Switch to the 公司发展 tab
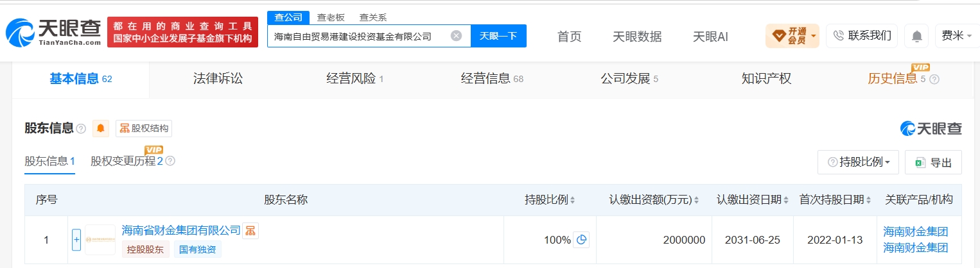 click(629, 79)
